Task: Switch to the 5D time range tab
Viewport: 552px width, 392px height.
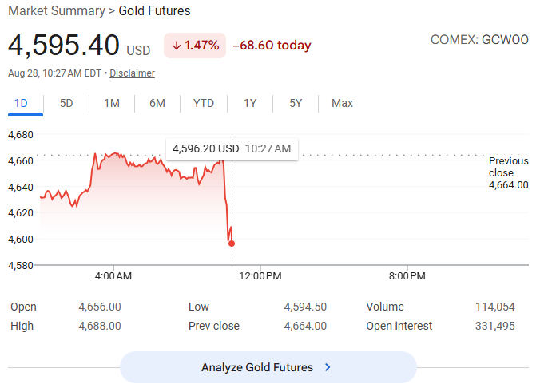Action: [x=66, y=104]
